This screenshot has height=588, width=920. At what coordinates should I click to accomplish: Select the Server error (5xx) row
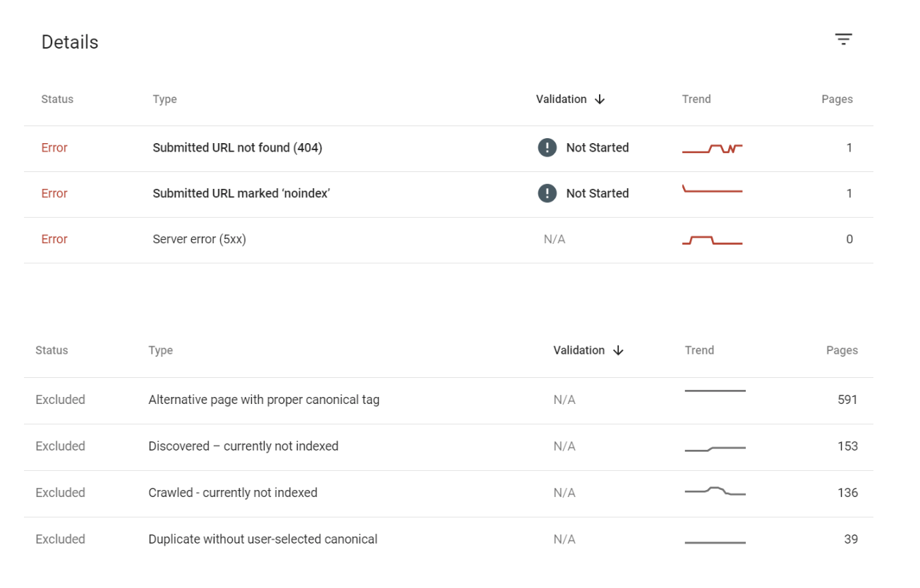(449, 240)
